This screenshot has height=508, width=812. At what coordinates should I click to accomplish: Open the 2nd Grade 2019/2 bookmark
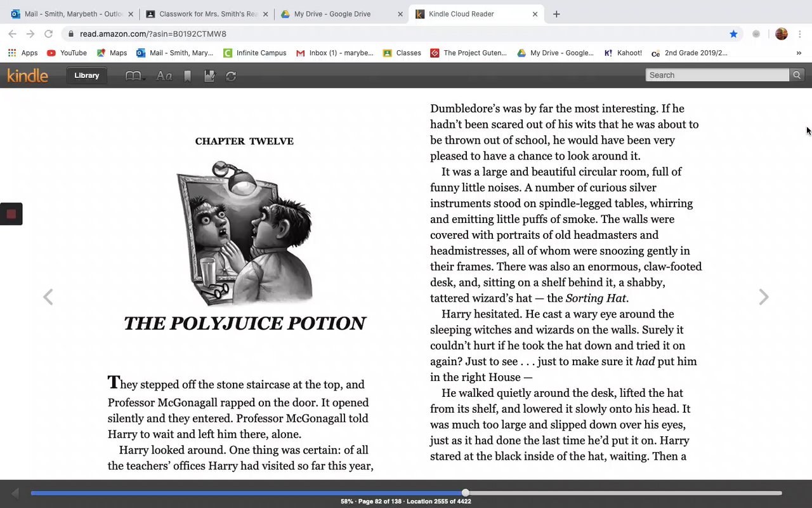click(689, 53)
